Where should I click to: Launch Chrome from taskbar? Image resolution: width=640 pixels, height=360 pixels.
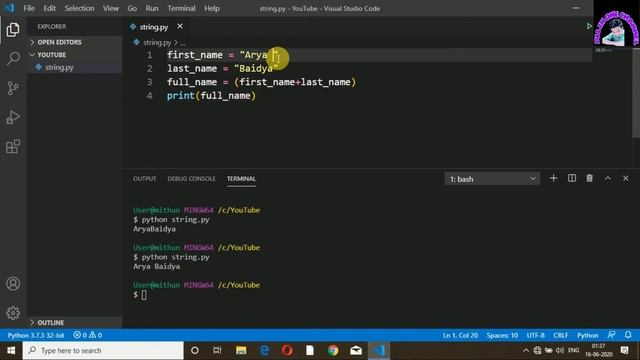(333, 351)
